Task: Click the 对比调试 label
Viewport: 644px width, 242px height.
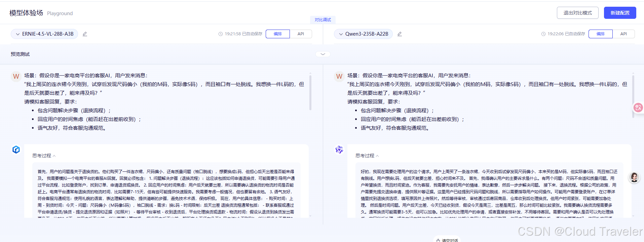Action: [x=323, y=20]
